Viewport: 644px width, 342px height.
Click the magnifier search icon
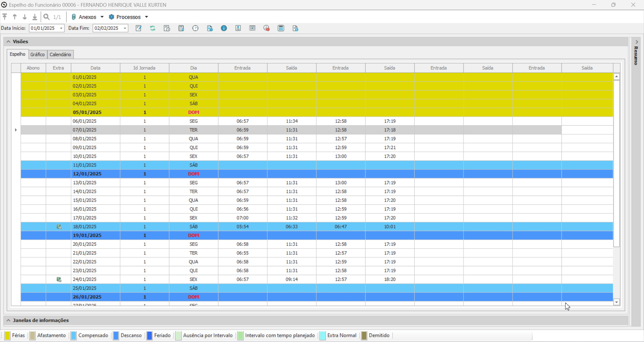click(47, 17)
